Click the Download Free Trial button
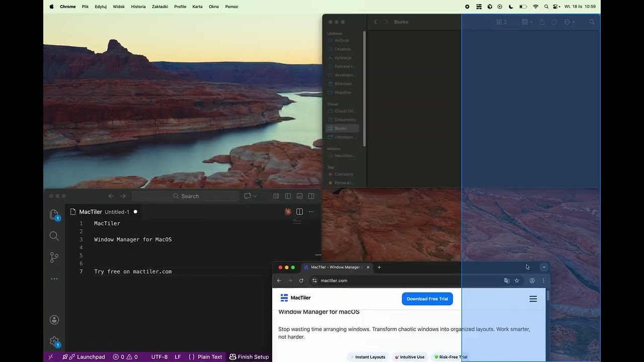The width and height of the screenshot is (644, 362). (427, 299)
